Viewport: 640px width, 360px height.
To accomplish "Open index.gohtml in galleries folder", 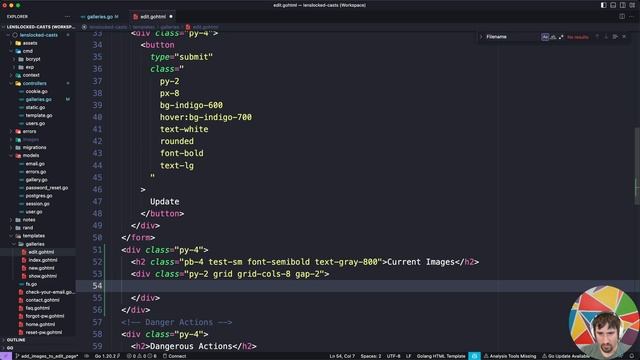I will [42, 260].
